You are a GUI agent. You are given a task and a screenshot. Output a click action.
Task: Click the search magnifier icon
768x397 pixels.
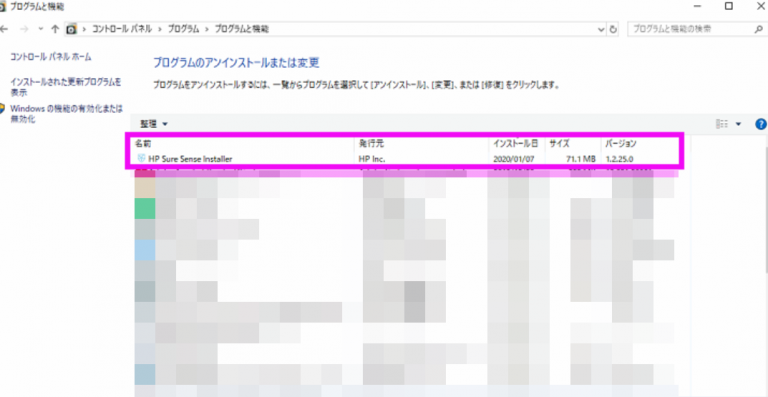click(x=758, y=29)
